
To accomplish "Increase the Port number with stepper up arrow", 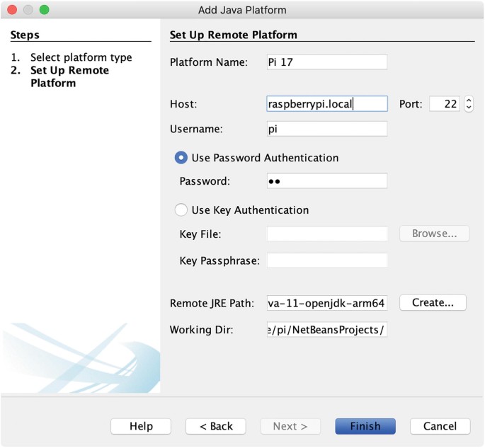I will coord(469,100).
